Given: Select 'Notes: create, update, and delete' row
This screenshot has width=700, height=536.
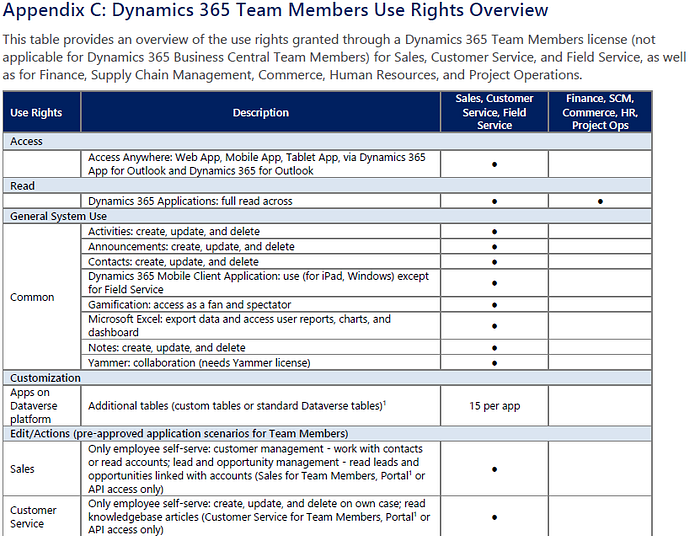Looking at the screenshot, I should point(261,347).
